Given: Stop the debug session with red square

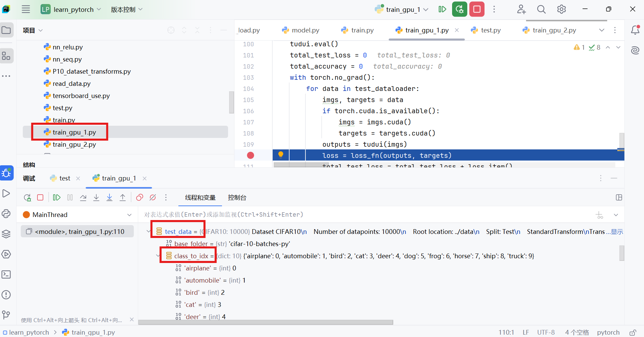Looking at the screenshot, I should (x=40, y=197).
